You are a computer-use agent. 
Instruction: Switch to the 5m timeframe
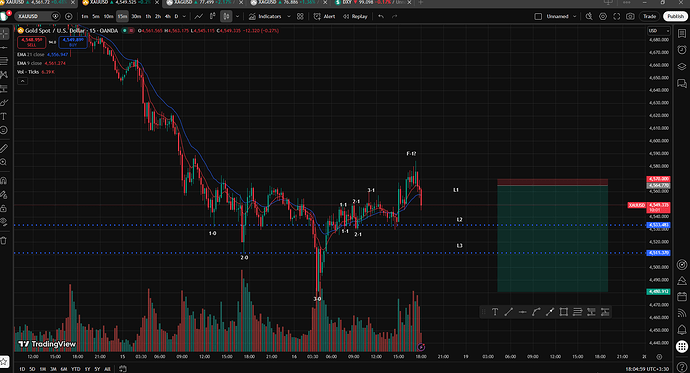click(96, 16)
